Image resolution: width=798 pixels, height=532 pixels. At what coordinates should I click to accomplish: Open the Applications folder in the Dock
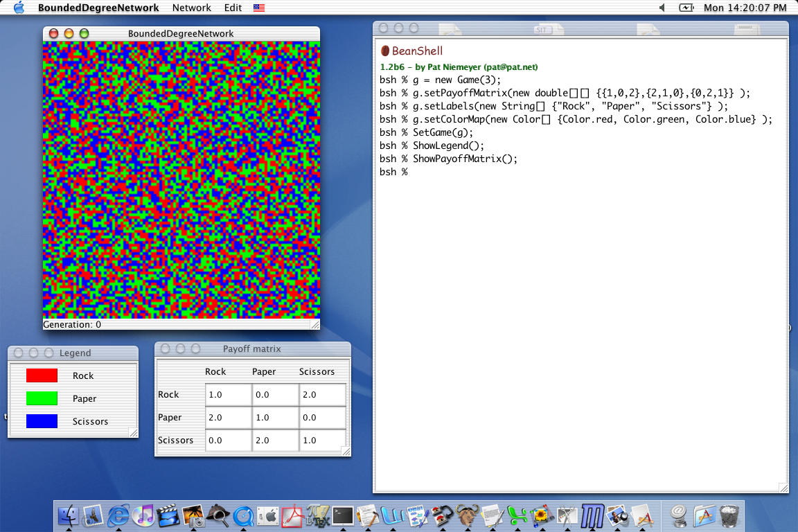pyautogui.click(x=704, y=515)
